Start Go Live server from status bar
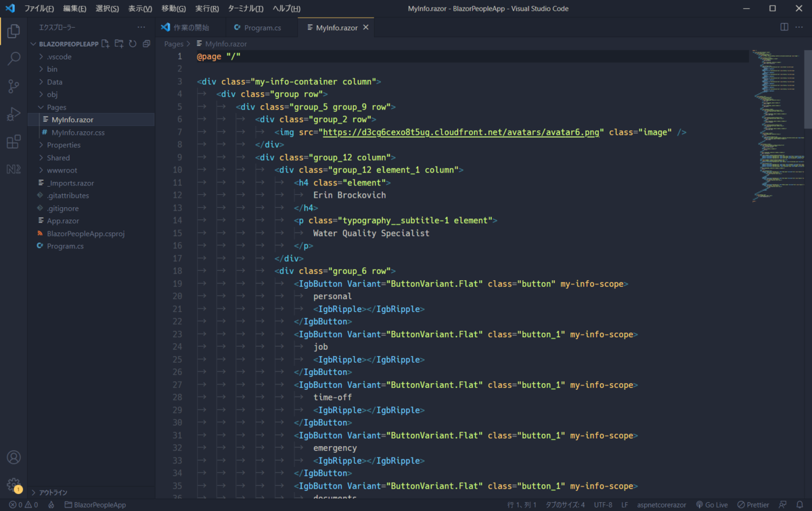Screen dimensions: 812x511 tap(711, 505)
